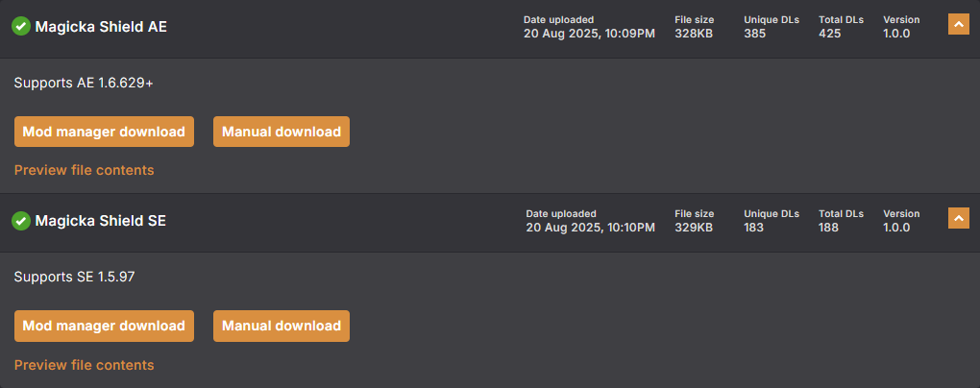
Task: Open Preview file contents for the AE file
Action: tap(84, 170)
